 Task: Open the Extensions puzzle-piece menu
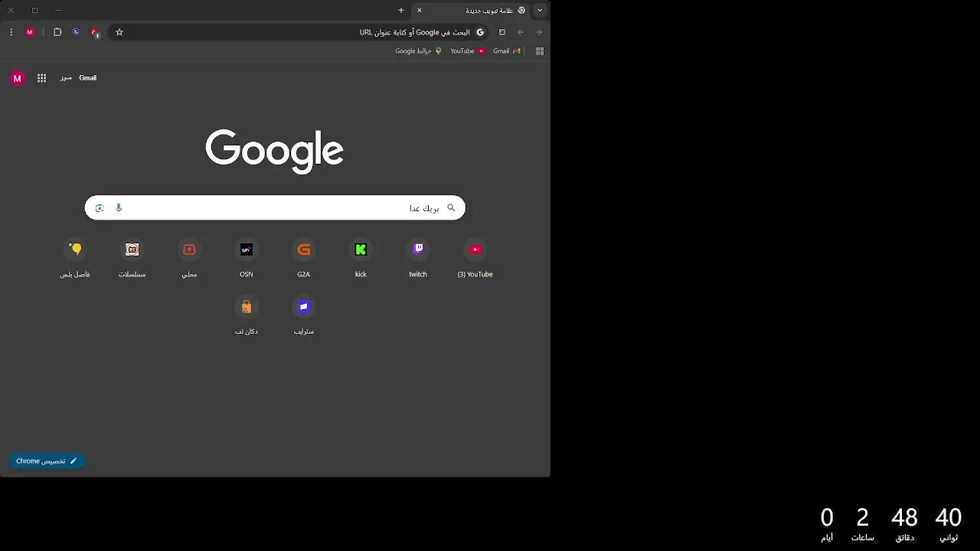57,32
